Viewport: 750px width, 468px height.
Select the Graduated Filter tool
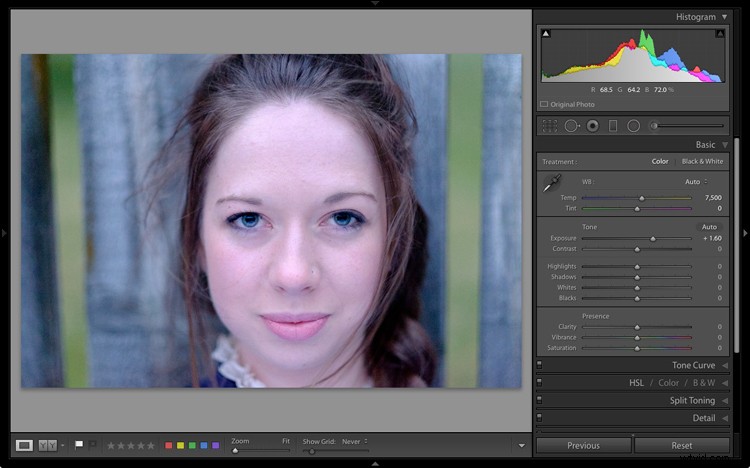pyautogui.click(x=613, y=126)
